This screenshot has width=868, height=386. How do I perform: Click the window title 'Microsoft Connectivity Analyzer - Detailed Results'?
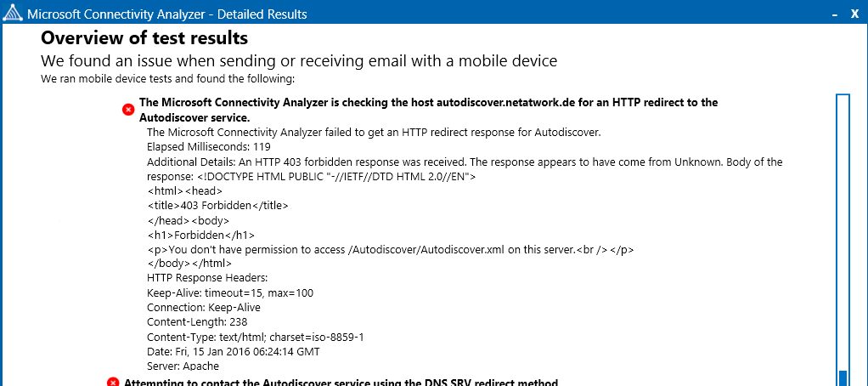click(166, 14)
